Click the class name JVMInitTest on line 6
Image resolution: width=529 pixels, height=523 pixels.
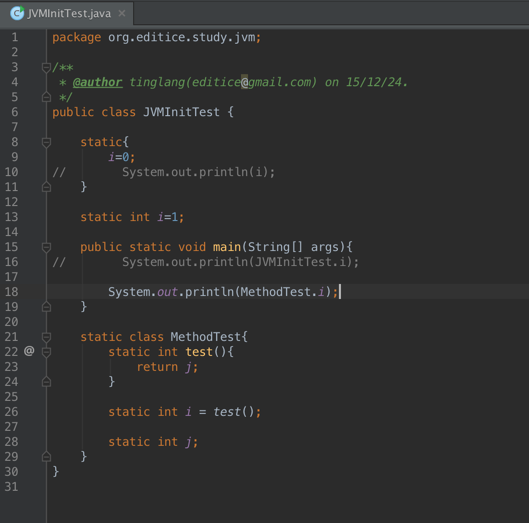click(x=181, y=112)
